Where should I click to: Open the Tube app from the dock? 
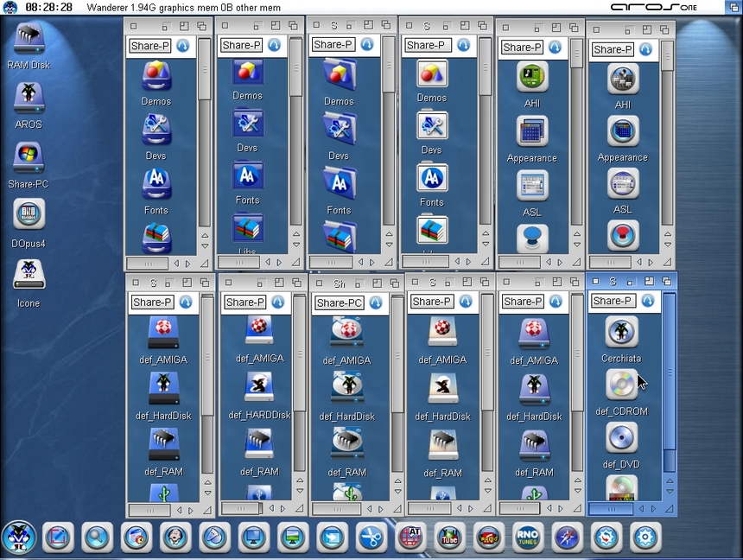[449, 538]
